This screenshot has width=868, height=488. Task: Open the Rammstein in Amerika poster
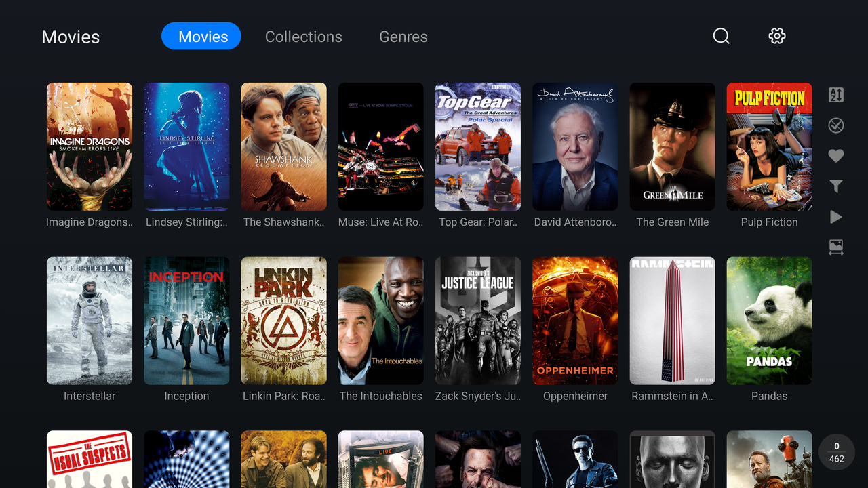pos(672,321)
